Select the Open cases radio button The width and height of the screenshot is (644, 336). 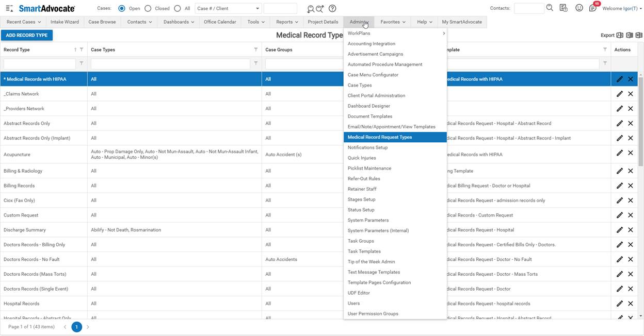(122, 8)
